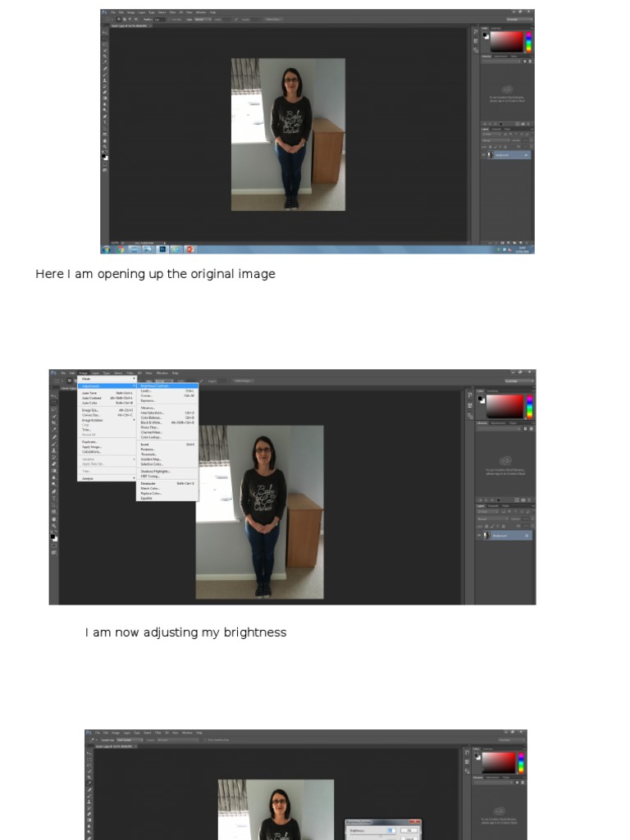Open the Style Normal dropdown in the original-image options bar

(203, 20)
